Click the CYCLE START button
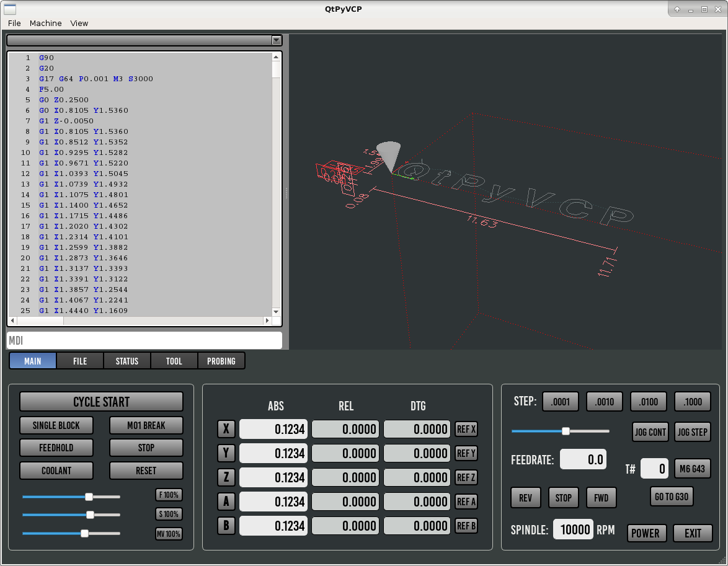Viewport: 728px width, 566px height. 101,402
